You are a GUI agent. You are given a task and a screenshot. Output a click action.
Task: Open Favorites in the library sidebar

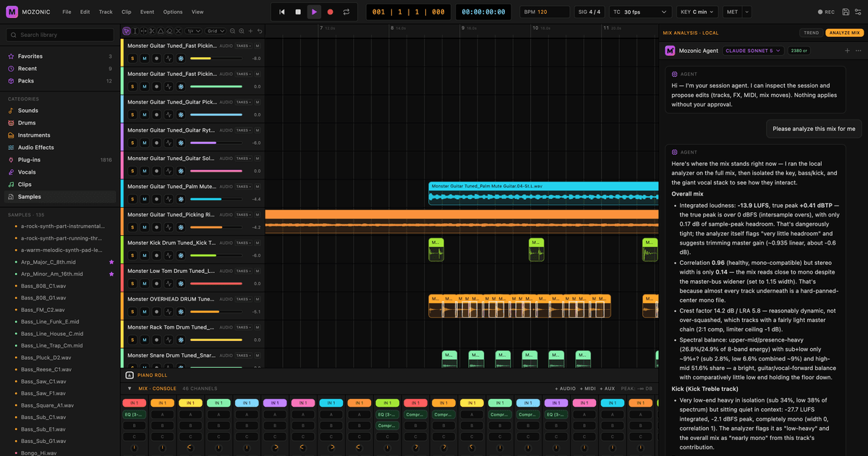coord(60,56)
